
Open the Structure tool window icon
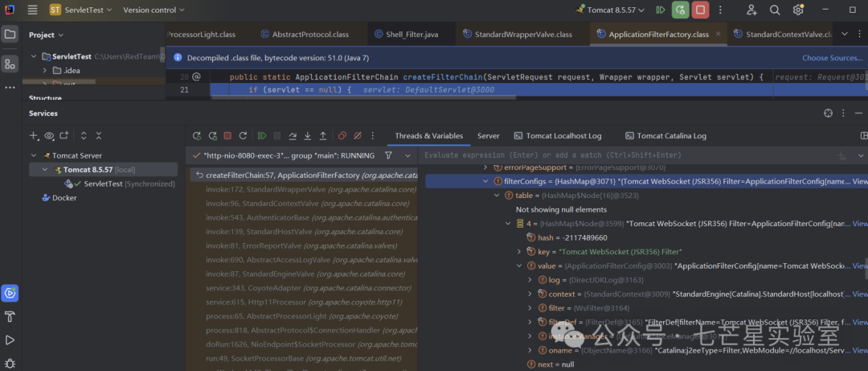[10, 64]
